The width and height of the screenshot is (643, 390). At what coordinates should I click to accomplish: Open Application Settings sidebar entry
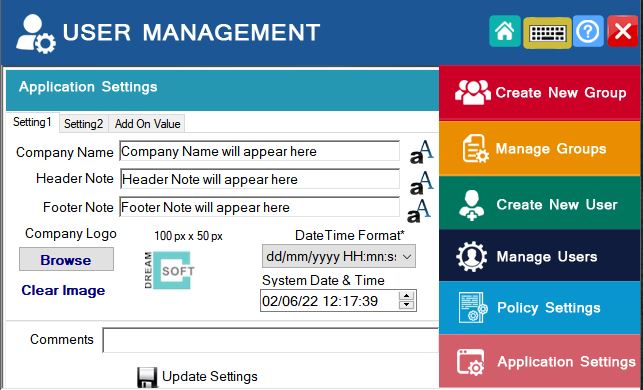coord(540,361)
